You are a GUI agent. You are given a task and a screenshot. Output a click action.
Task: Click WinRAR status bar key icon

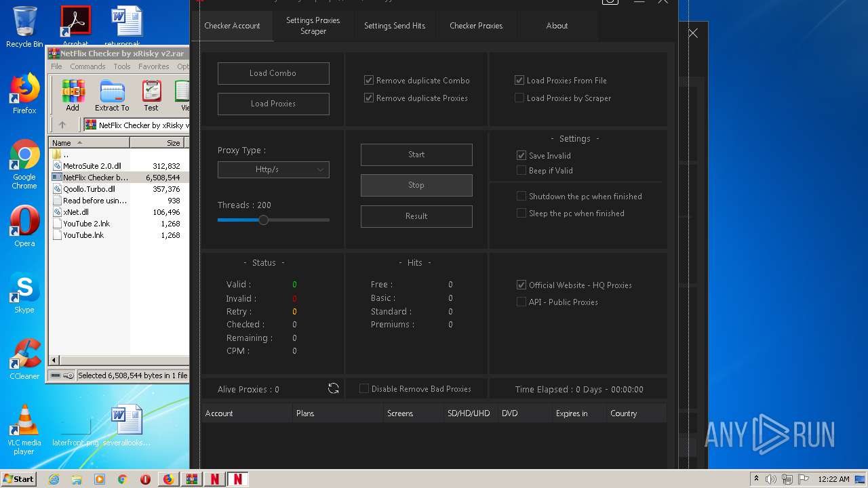point(68,375)
